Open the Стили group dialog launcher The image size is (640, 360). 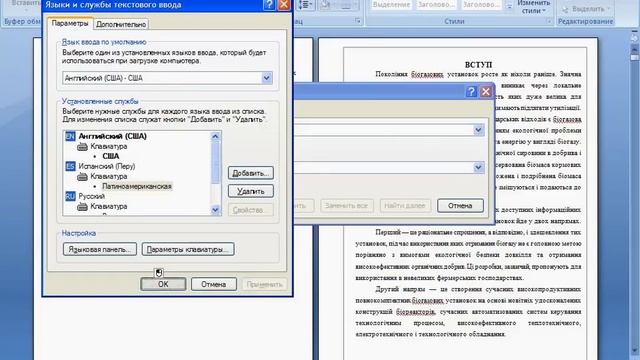pyautogui.click(x=549, y=21)
